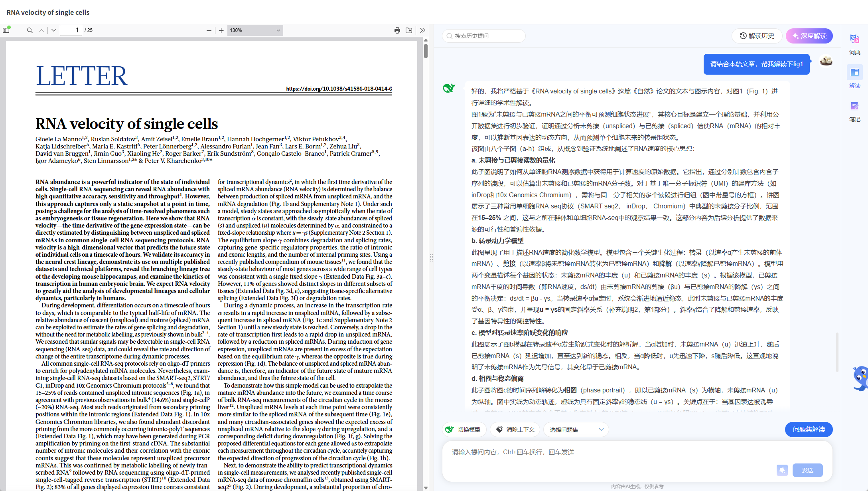868x491 pixels.
Task: Download the PDF file
Action: tap(409, 30)
